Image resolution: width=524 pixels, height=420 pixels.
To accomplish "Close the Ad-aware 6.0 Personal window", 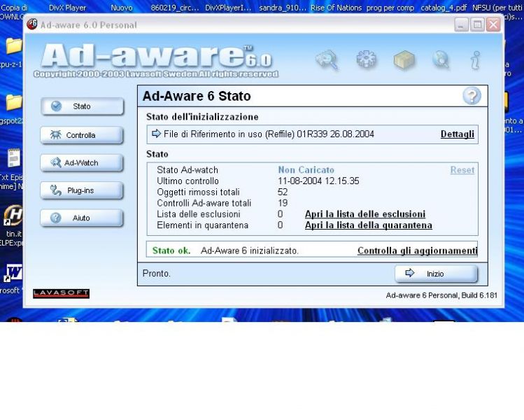I will (x=493, y=24).
